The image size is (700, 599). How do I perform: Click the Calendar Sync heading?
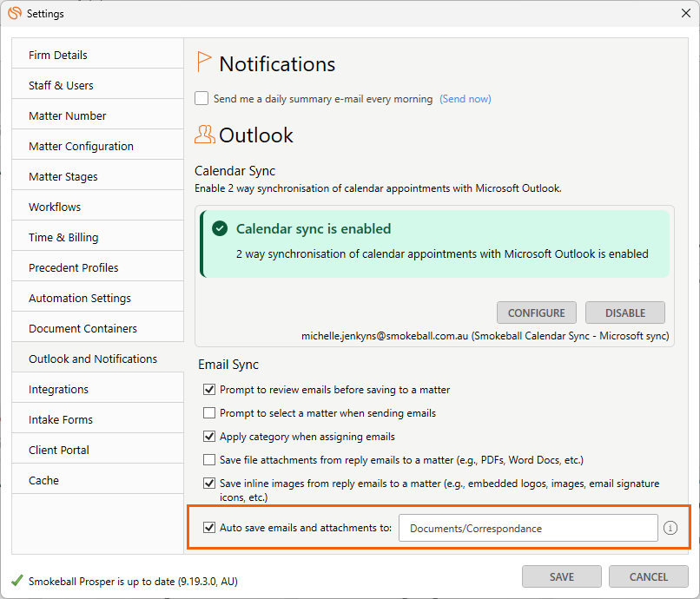[234, 170]
